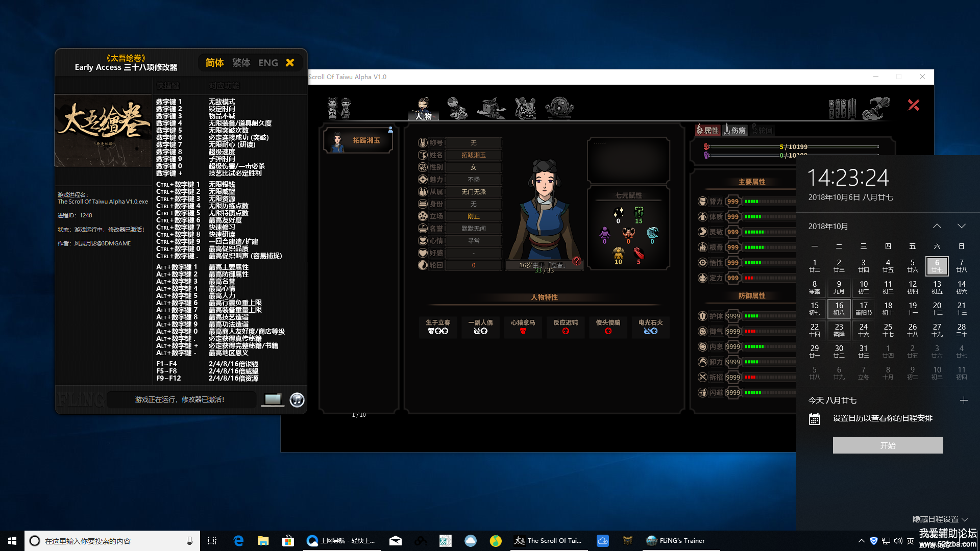Open the bamboo scroll books icon
The height and width of the screenshot is (551, 980).
pyautogui.click(x=842, y=109)
